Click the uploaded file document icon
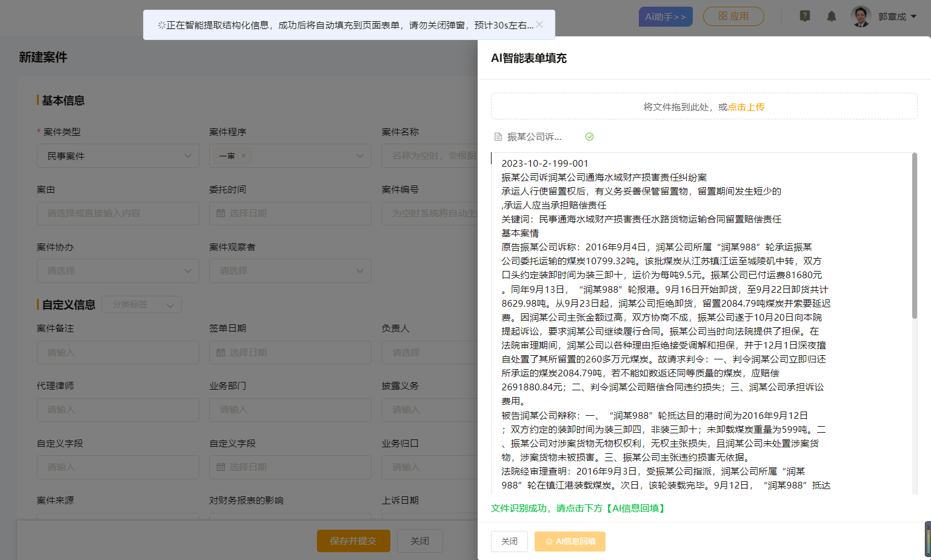The image size is (931, 560). (498, 137)
